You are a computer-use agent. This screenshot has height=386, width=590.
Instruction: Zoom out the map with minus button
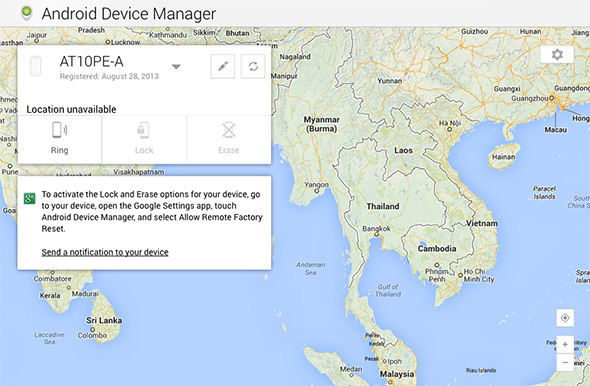pos(565,362)
